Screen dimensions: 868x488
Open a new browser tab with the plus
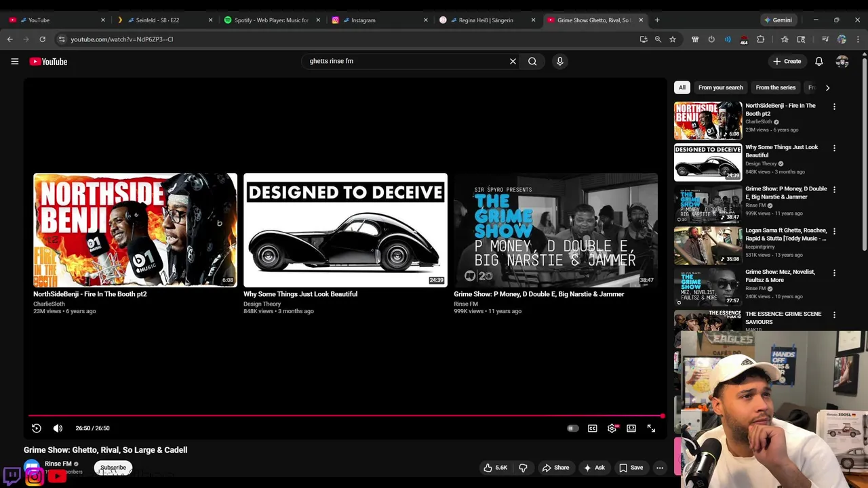pos(657,20)
